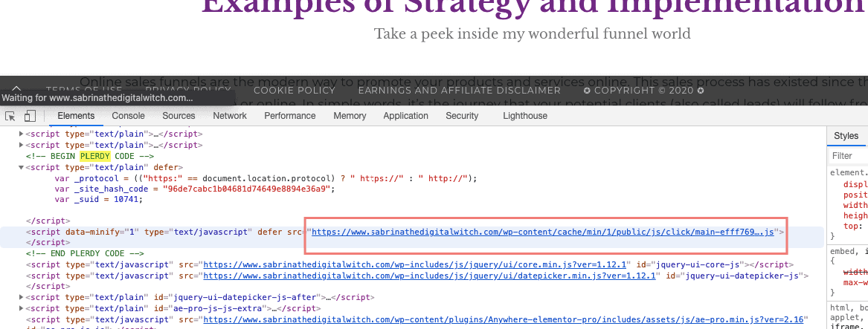This screenshot has width=868, height=329.
Task: Switch to the Console tab
Action: coord(128,116)
